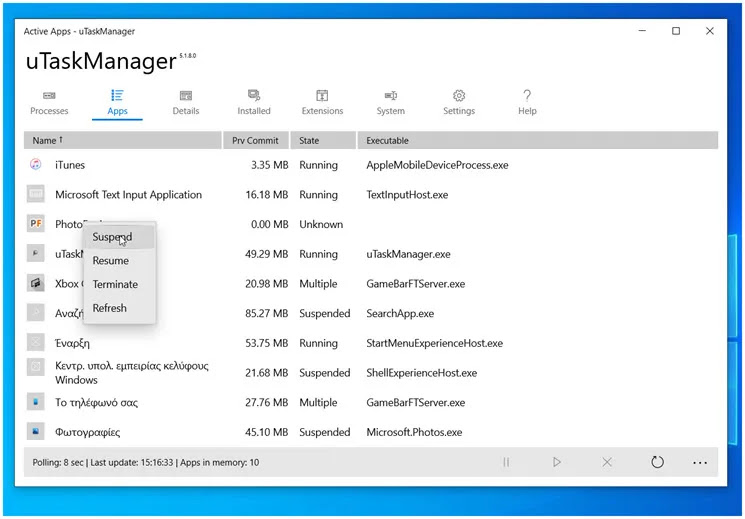The height and width of the screenshot is (519, 745).
Task: Open the three-dots more options menu
Action: coord(700,462)
